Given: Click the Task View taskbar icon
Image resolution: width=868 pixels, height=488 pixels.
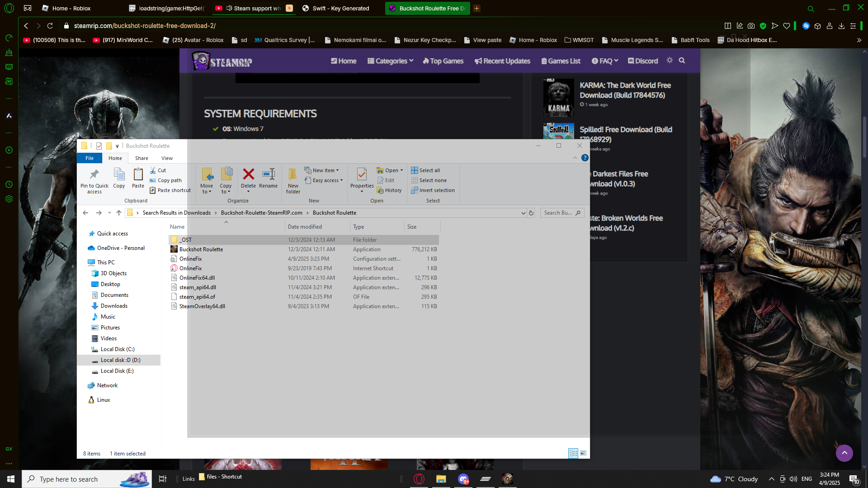Looking at the screenshot, I should point(163,479).
